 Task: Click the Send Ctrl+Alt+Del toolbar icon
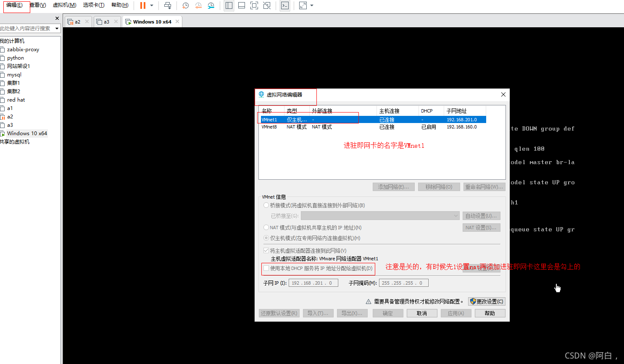coord(168,5)
